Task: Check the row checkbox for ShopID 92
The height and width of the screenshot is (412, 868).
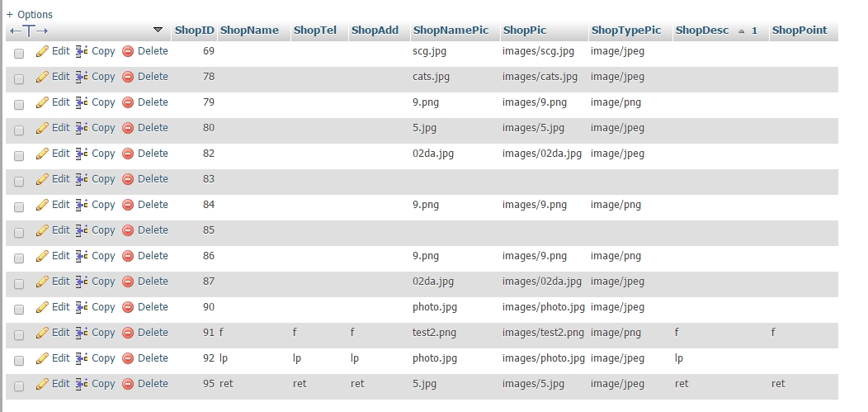Action: (x=19, y=360)
